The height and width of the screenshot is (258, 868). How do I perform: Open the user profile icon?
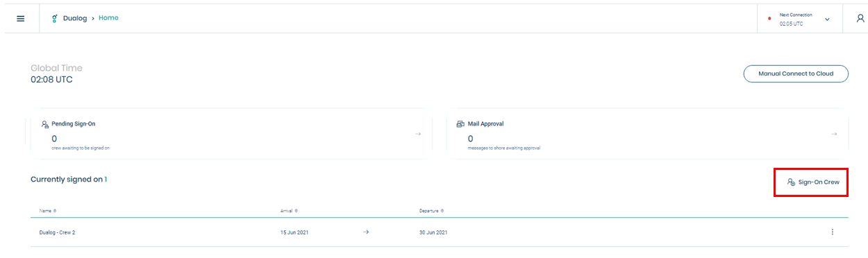(860, 19)
